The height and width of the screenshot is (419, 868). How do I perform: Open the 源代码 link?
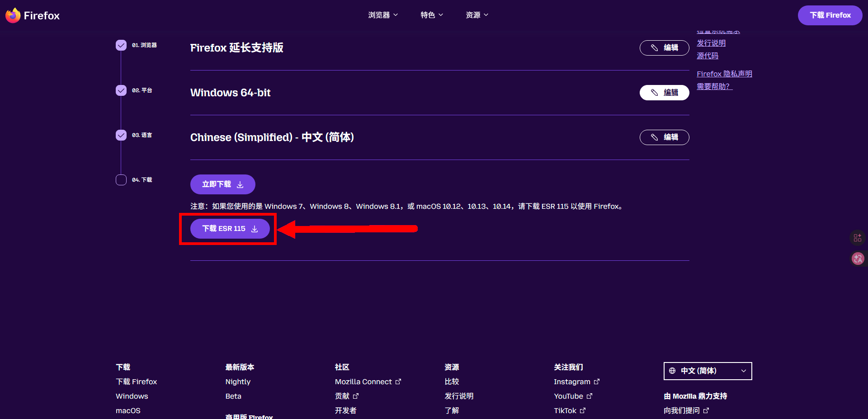click(707, 56)
